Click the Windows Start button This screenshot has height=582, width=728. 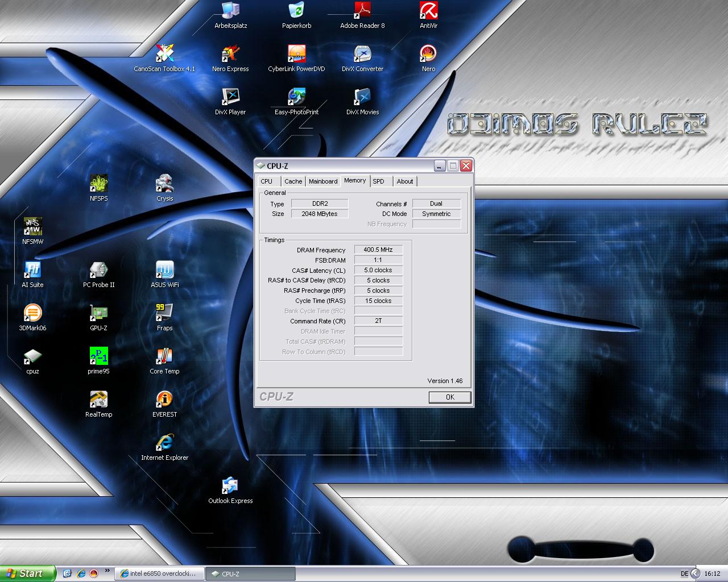pyautogui.click(x=28, y=573)
